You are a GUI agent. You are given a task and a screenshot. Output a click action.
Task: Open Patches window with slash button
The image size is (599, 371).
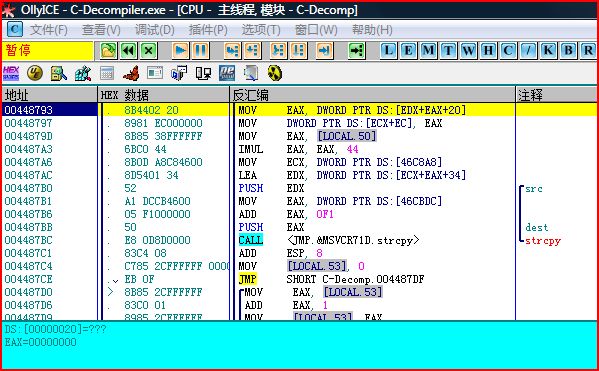528,50
